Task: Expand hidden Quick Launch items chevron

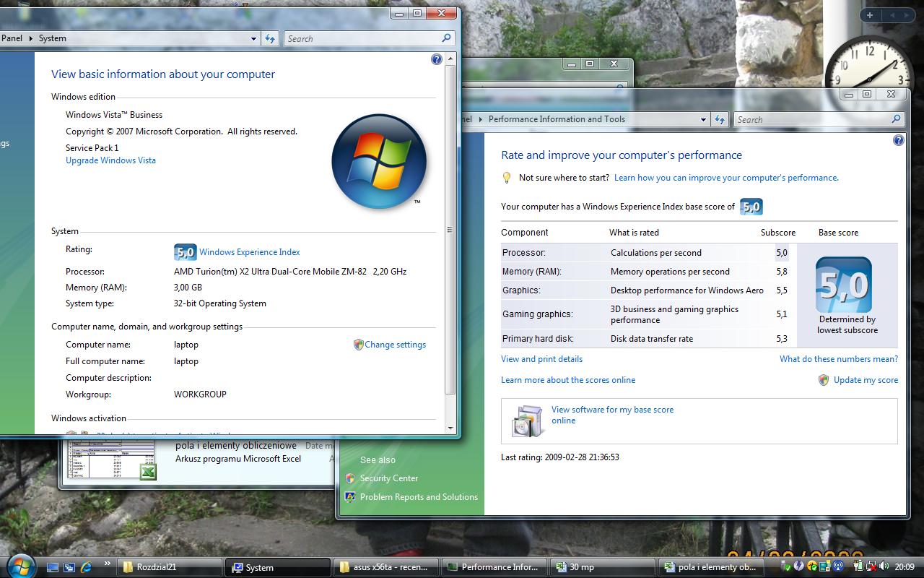Action: point(108,564)
